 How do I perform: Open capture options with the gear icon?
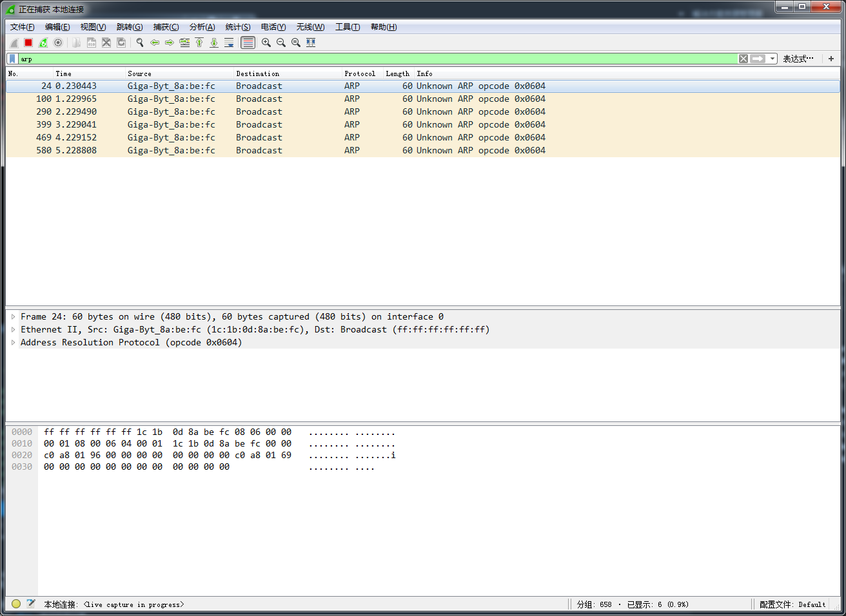58,43
